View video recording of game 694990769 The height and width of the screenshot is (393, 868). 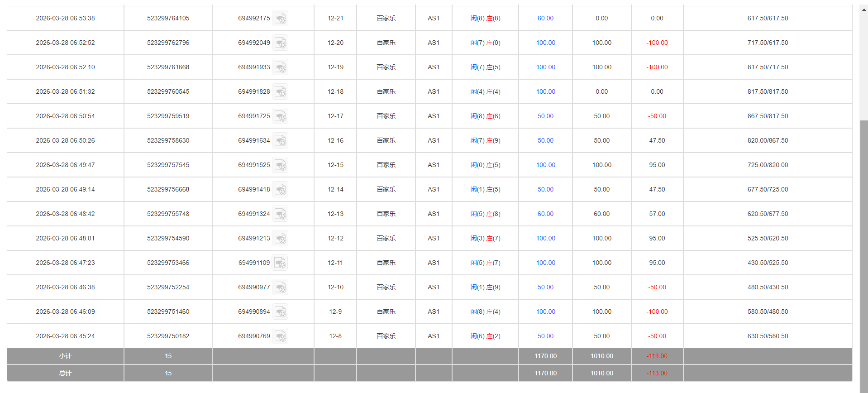point(280,336)
